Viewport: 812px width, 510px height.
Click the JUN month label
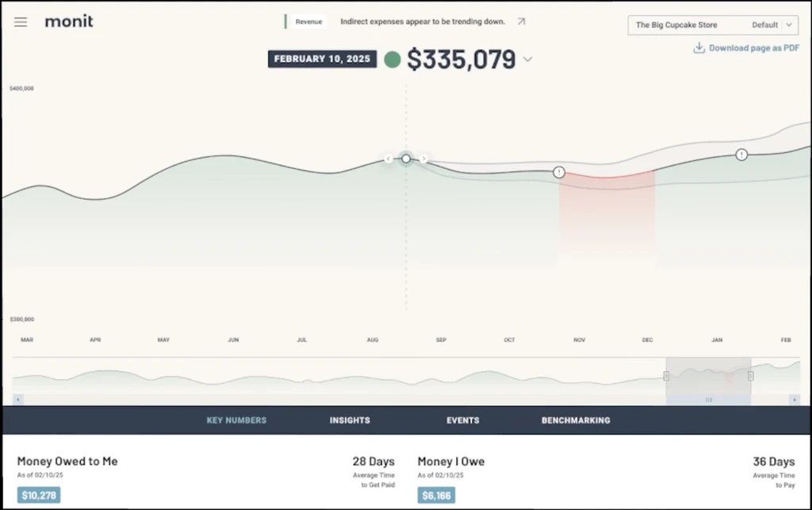click(234, 340)
